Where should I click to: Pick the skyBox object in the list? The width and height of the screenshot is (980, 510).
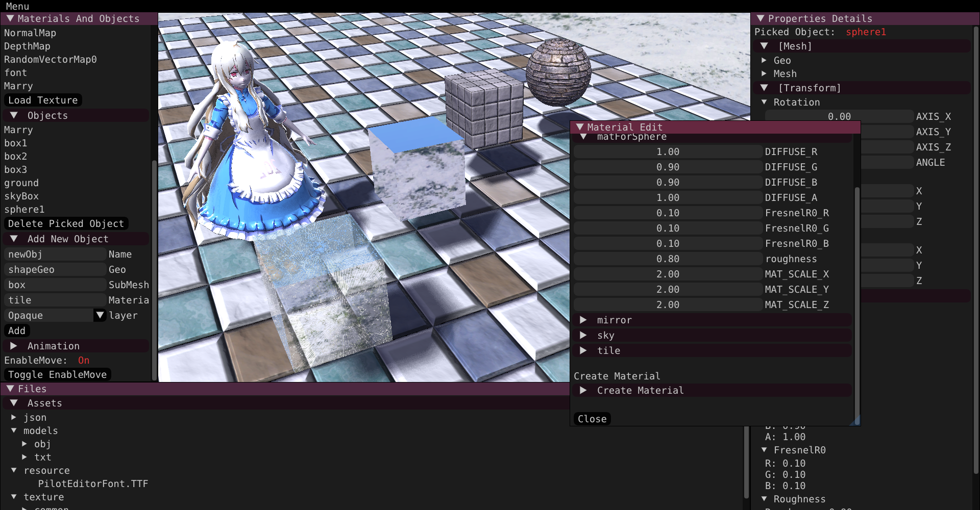(21, 196)
